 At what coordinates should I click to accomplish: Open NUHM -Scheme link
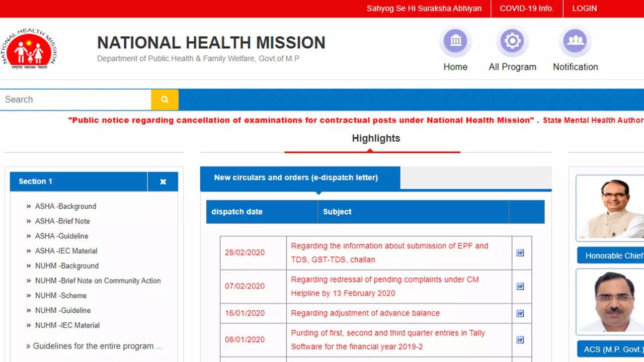(x=60, y=296)
